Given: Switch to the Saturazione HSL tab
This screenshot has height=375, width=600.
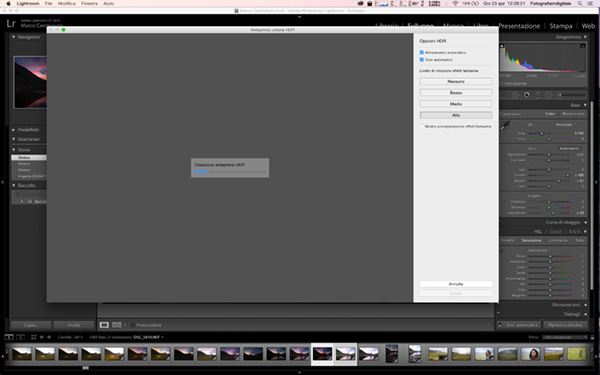Looking at the screenshot, I should pyautogui.click(x=532, y=240).
